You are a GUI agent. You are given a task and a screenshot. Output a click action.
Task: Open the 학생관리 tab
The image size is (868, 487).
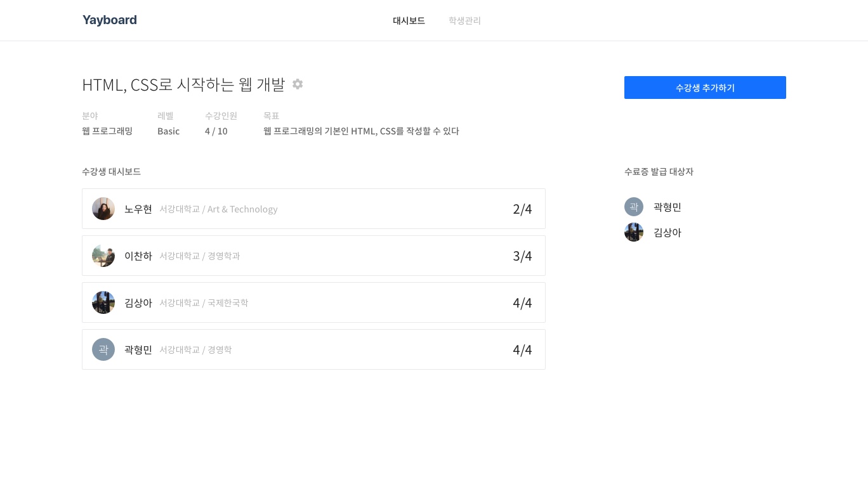464,20
